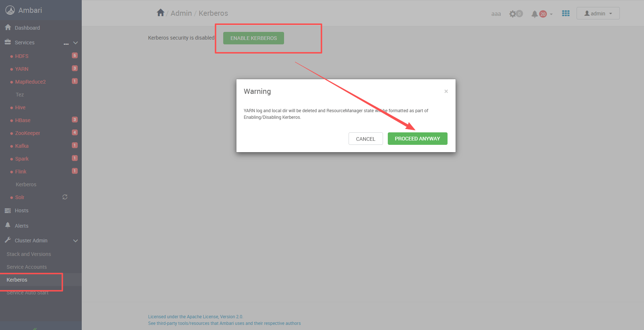Screen dimensions: 644x330
Task: Open Services actions ellipsis menu
Action: pos(66,44)
